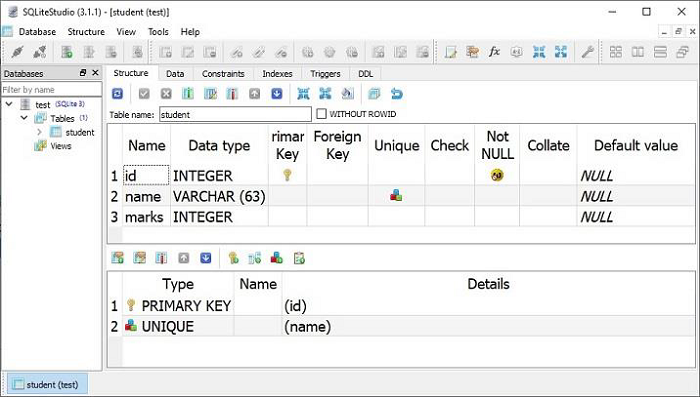
Task: Open the Database menu
Action: pos(38,32)
